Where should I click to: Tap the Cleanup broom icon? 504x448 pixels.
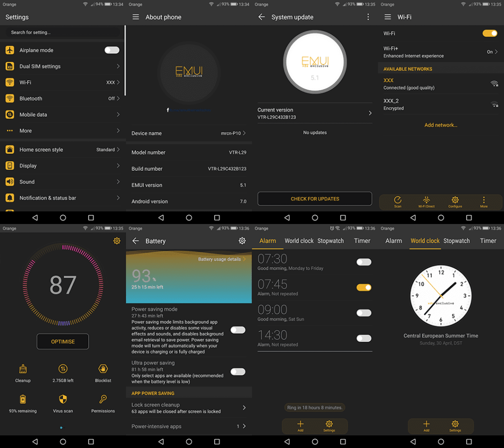(x=23, y=369)
